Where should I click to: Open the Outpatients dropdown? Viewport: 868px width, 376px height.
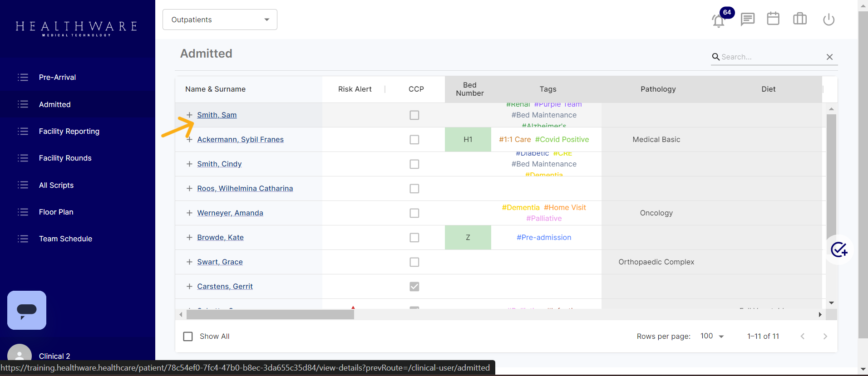[220, 20]
